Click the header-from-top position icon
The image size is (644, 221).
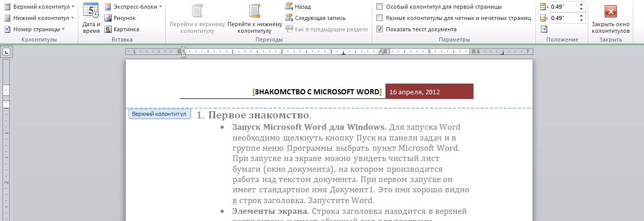pyautogui.click(x=544, y=7)
